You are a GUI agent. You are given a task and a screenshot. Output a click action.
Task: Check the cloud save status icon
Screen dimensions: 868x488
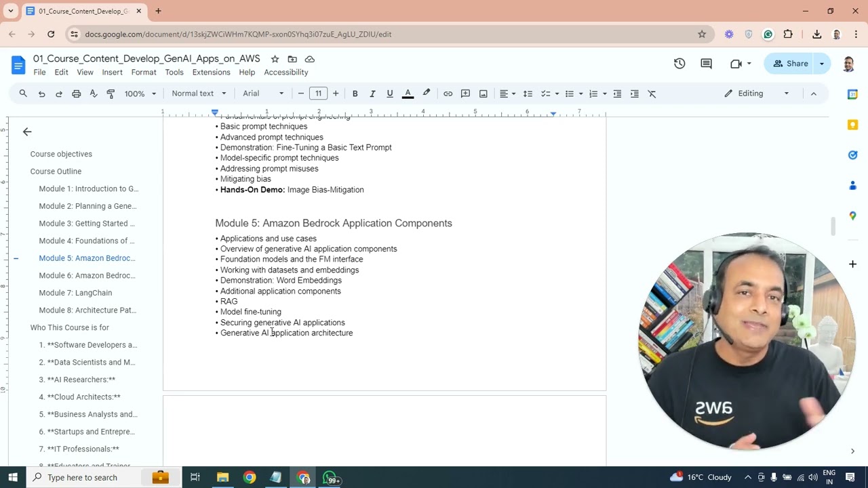click(310, 59)
